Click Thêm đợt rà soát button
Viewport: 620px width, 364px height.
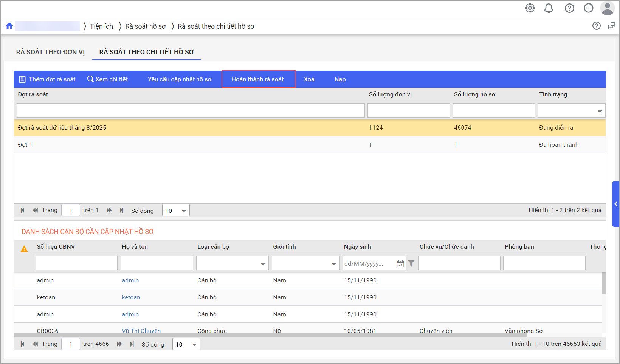tap(48, 79)
